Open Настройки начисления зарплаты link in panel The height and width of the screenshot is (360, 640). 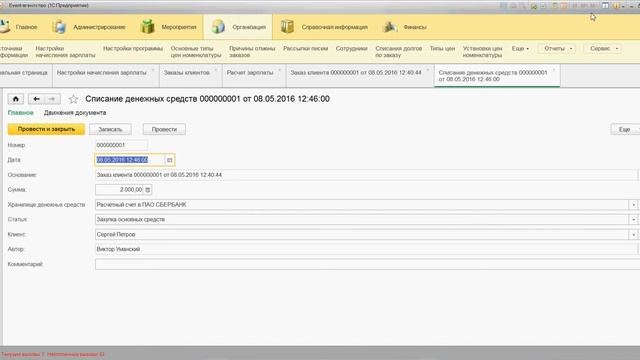click(65, 52)
